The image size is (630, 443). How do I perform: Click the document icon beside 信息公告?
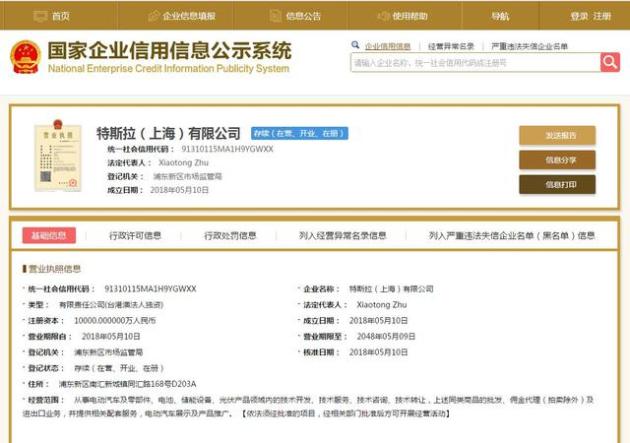275,16
